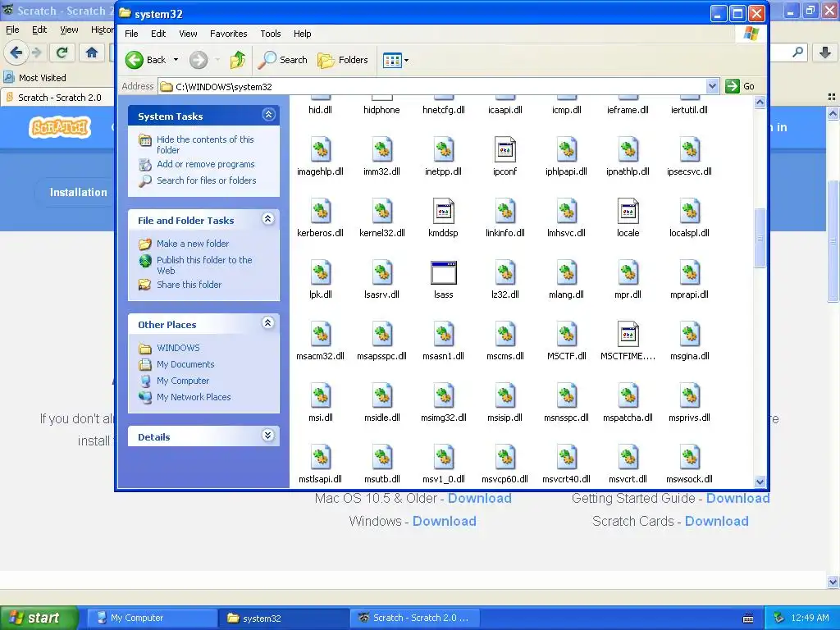The height and width of the screenshot is (630, 840).
Task: Click the green Go button
Action: click(740, 86)
